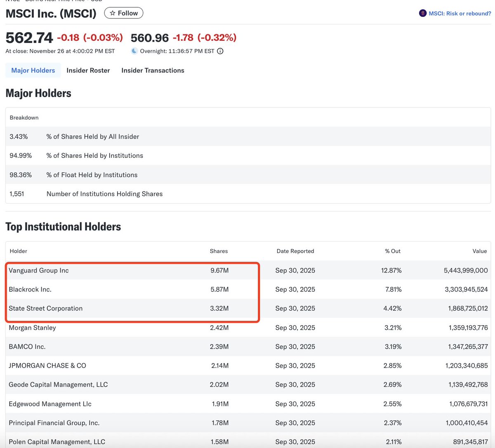Click Edgewood's 1.91M shares value
The height and width of the screenshot is (448, 495).
pyautogui.click(x=220, y=404)
